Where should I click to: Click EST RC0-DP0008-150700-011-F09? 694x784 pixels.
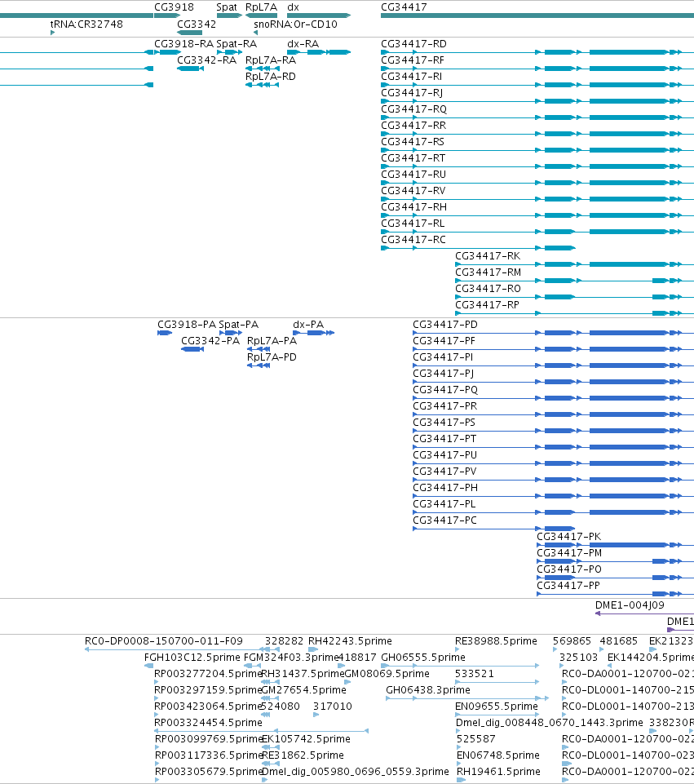click(x=164, y=641)
